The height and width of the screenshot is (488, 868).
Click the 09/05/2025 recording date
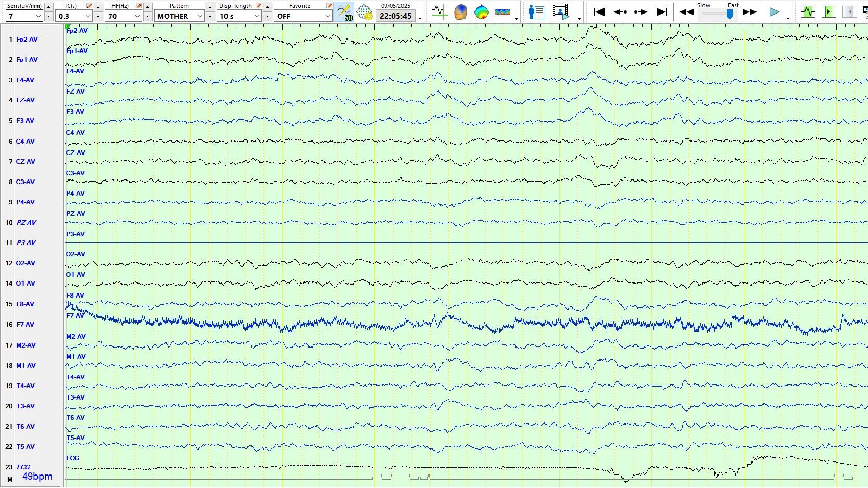click(396, 6)
